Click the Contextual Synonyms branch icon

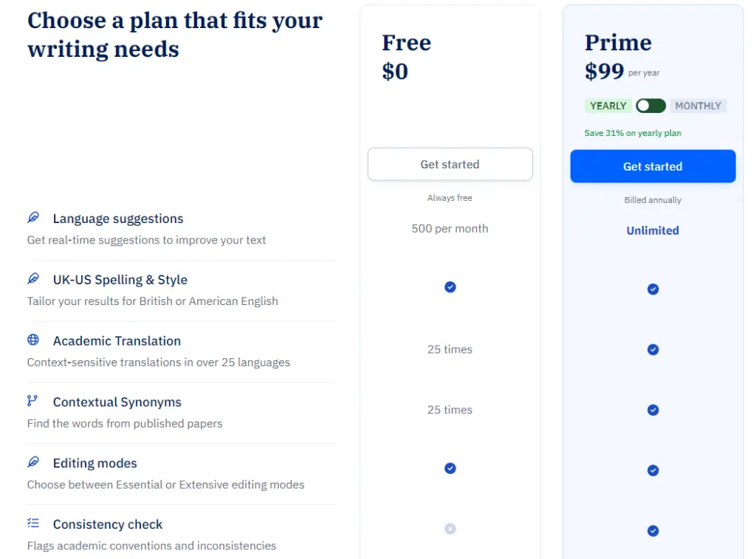pyautogui.click(x=32, y=401)
